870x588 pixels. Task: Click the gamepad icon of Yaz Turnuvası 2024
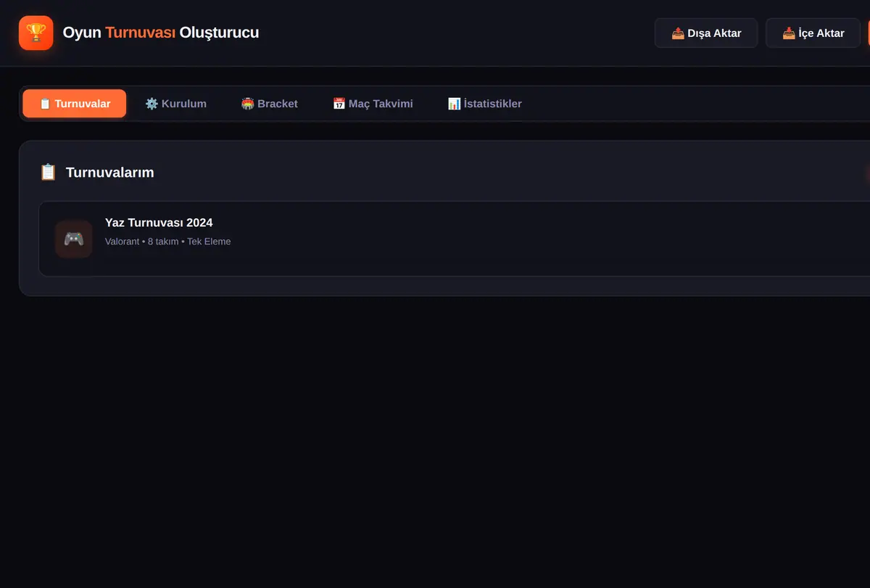[x=74, y=239]
